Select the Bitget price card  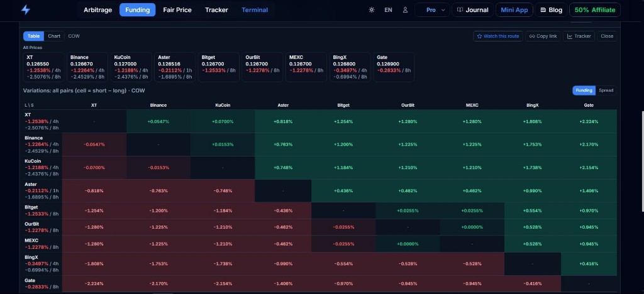click(218, 67)
